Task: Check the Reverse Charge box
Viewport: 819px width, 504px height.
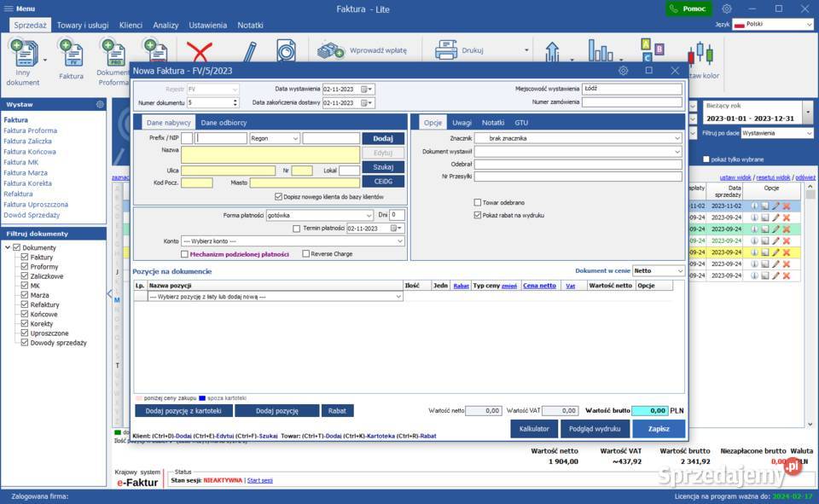Action: tap(306, 254)
